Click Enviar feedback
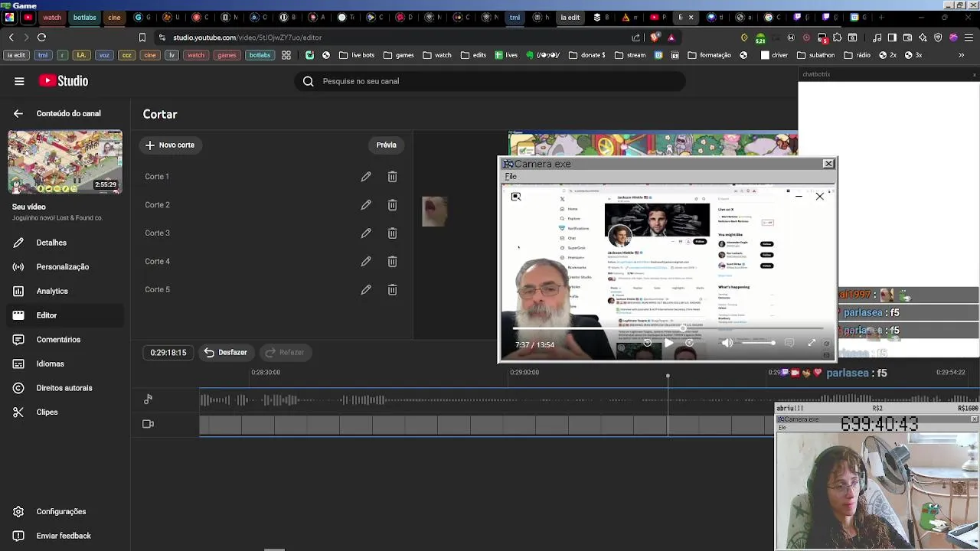The image size is (980, 551). click(64, 536)
